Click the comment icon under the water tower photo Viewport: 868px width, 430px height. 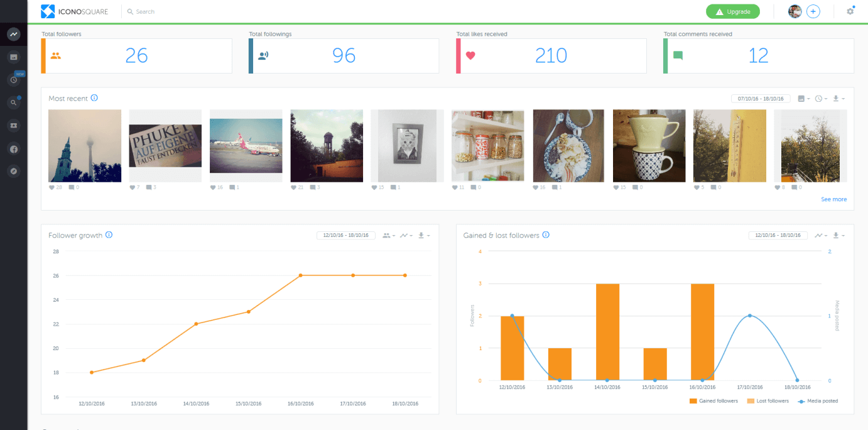coord(313,187)
